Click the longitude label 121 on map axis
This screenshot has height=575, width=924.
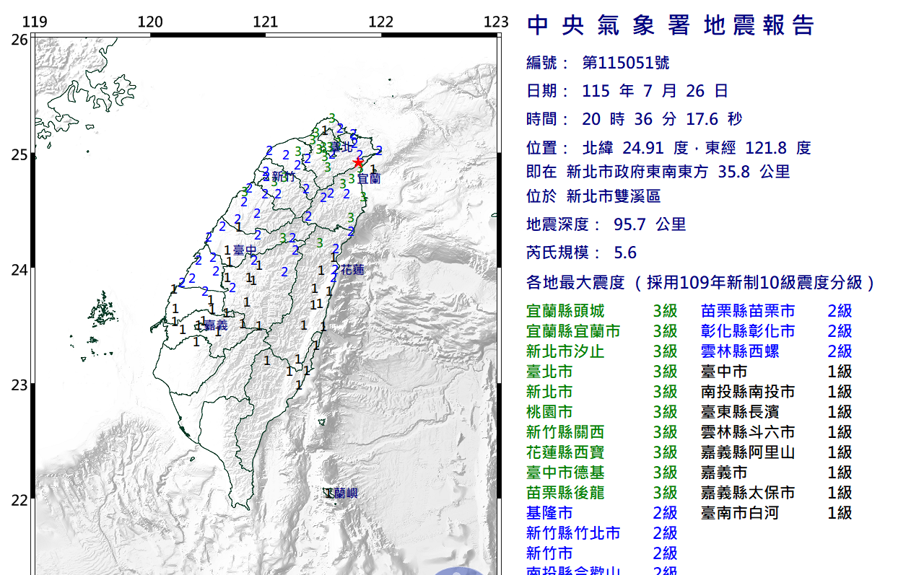[266, 22]
